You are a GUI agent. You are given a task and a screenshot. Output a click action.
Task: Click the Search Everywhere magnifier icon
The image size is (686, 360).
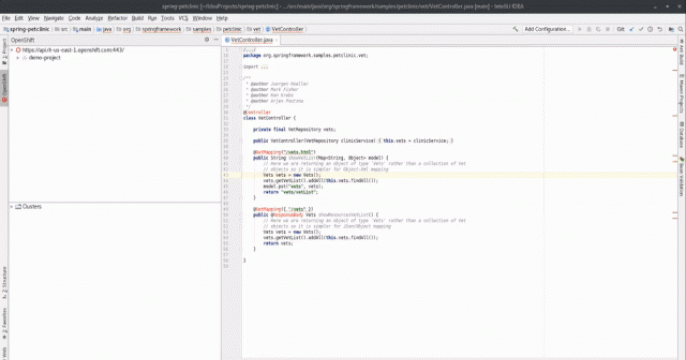click(x=680, y=29)
